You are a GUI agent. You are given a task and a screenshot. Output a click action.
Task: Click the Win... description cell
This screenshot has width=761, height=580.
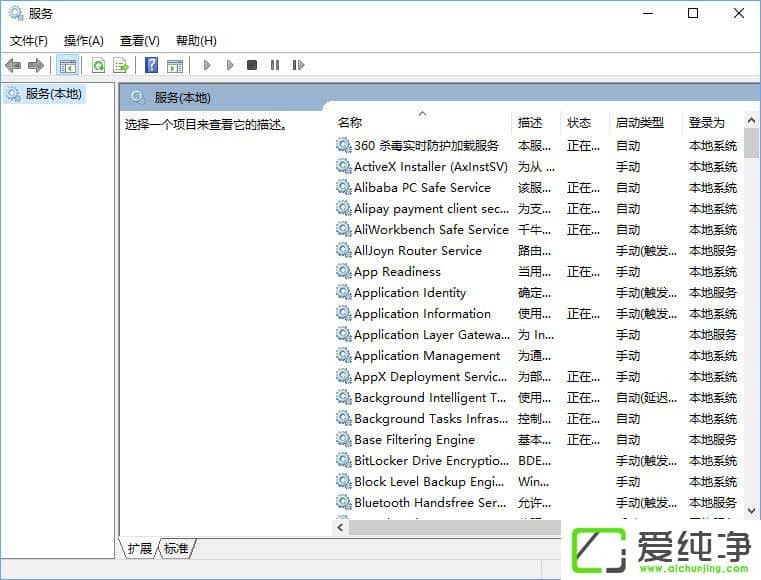pyautogui.click(x=533, y=481)
